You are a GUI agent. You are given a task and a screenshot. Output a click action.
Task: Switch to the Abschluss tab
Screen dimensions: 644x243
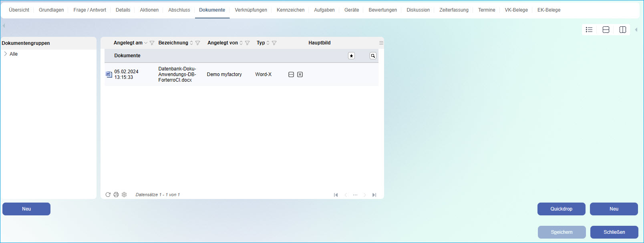click(179, 10)
